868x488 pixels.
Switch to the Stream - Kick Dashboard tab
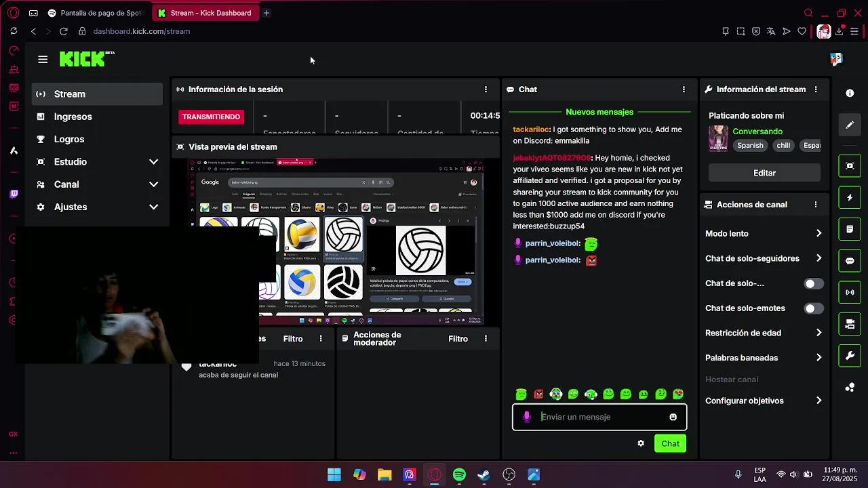coord(206,13)
